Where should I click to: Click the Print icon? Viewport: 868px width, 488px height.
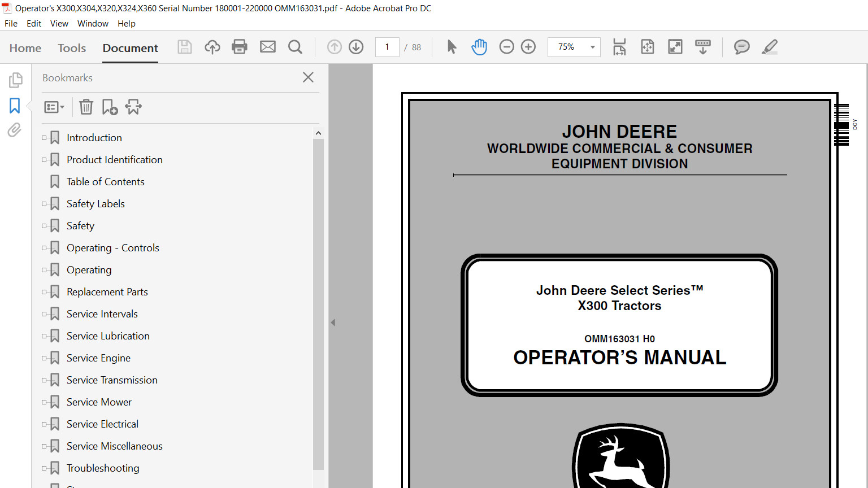click(x=240, y=47)
